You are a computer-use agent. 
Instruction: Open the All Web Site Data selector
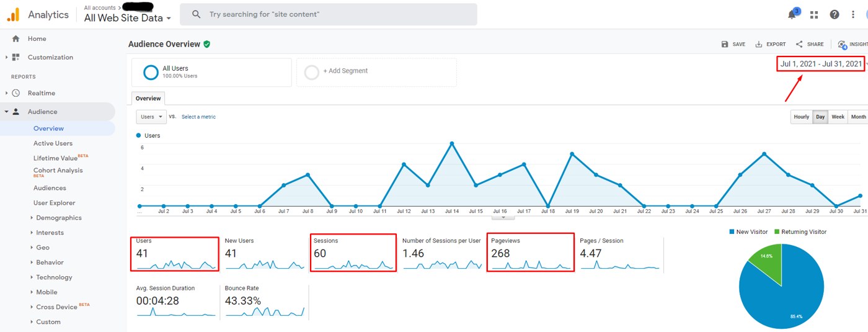128,18
